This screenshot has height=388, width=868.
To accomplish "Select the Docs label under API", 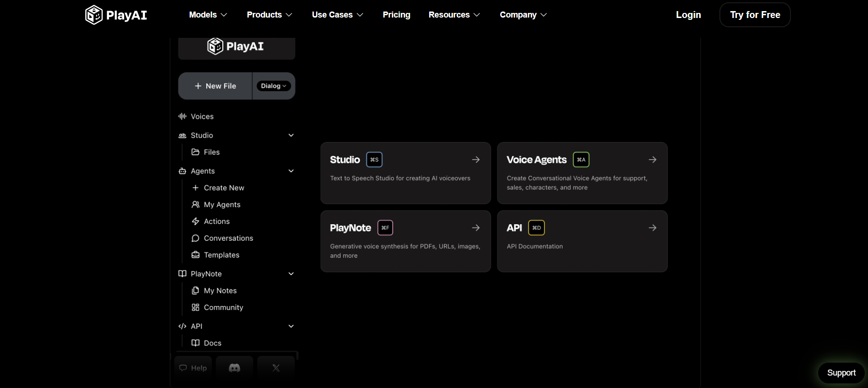I will click(x=213, y=343).
